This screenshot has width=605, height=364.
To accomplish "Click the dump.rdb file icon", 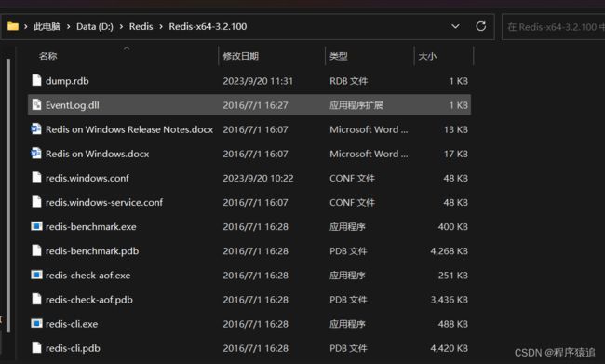I will pos(36,80).
